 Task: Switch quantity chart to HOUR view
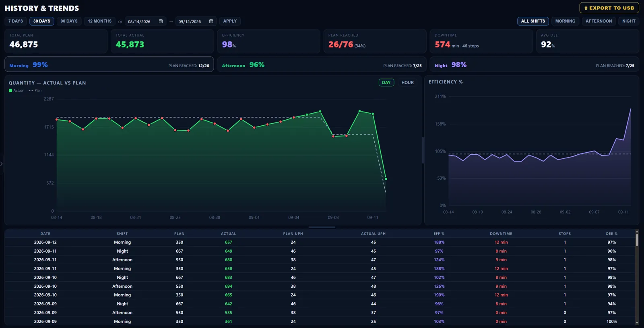407,83
